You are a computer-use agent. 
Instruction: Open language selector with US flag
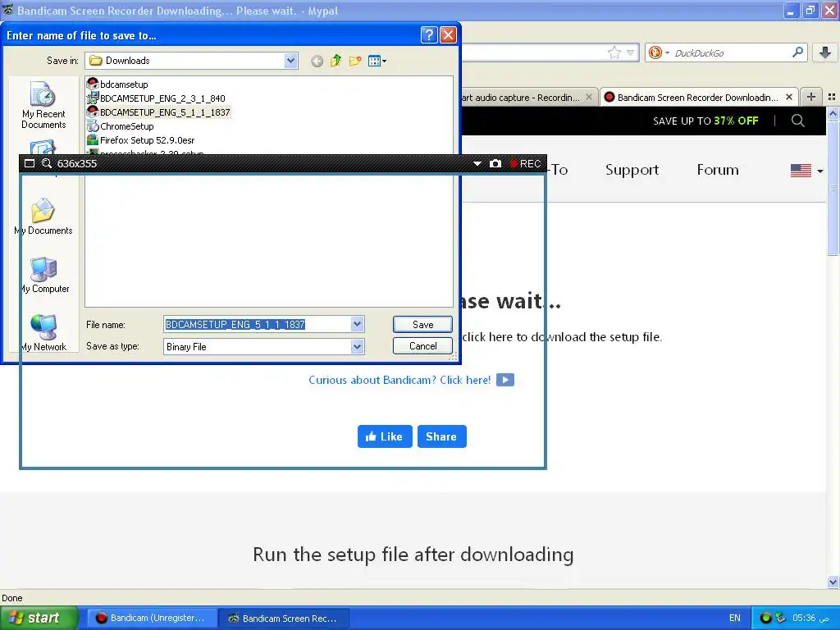point(807,171)
